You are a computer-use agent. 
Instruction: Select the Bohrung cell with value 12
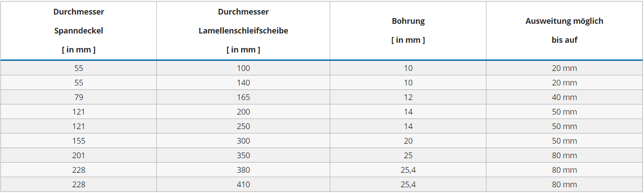point(408,97)
